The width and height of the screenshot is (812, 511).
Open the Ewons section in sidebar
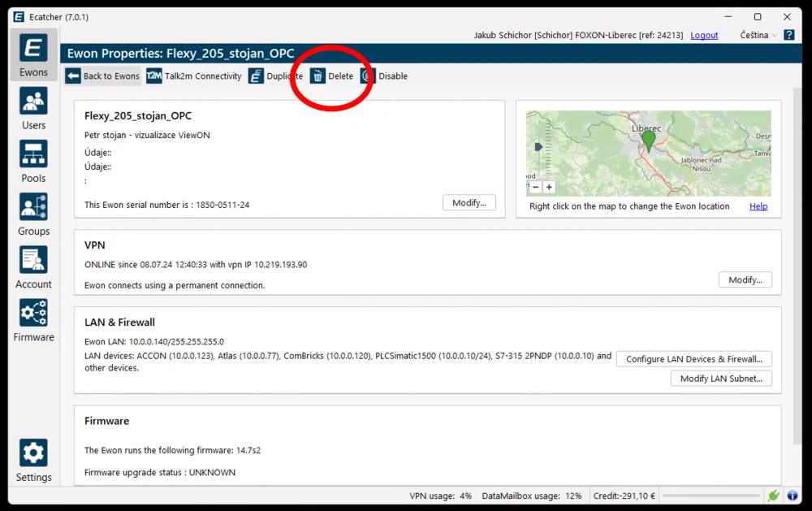33,55
